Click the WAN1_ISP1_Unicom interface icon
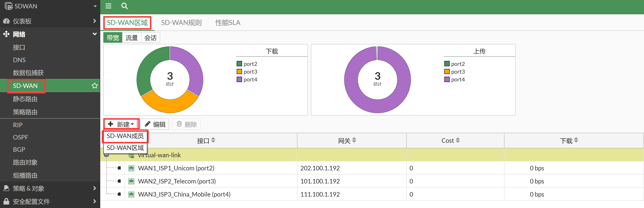 (x=131, y=168)
